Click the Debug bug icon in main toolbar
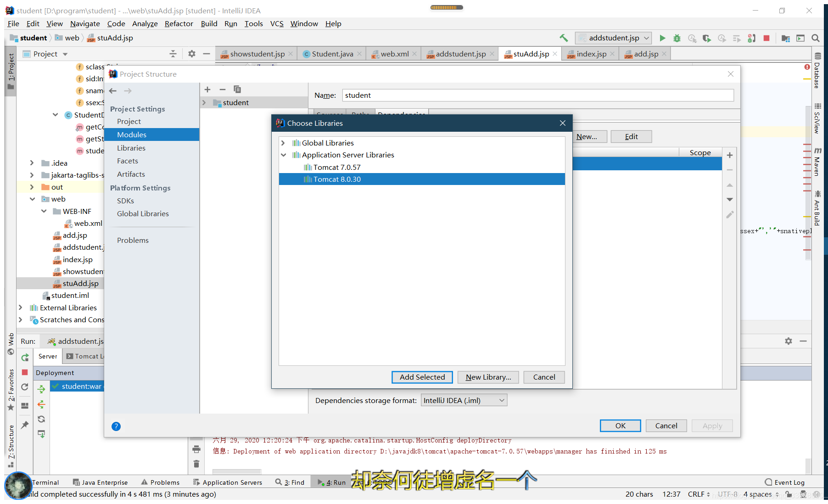828x504 pixels. coord(677,38)
